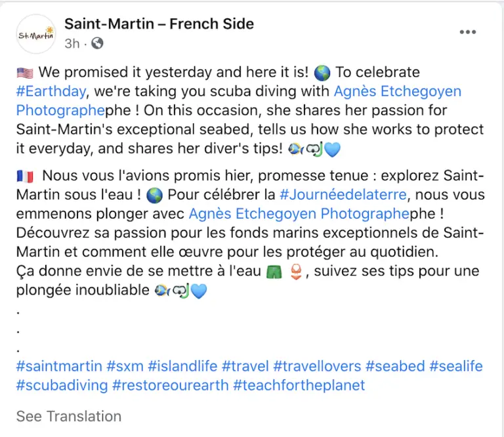Viewport: 504px width, 437px height.
Task: Click the #sxm hashtag
Action: (x=125, y=366)
